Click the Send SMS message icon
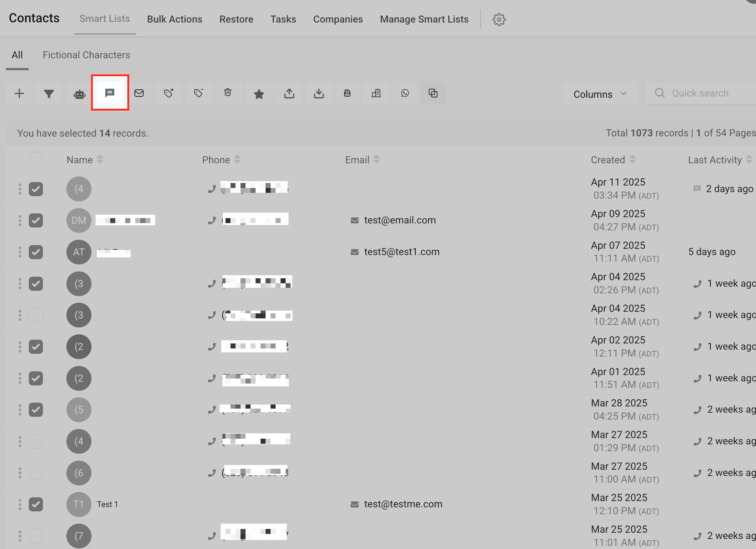Image resolution: width=756 pixels, height=549 pixels. point(110,93)
